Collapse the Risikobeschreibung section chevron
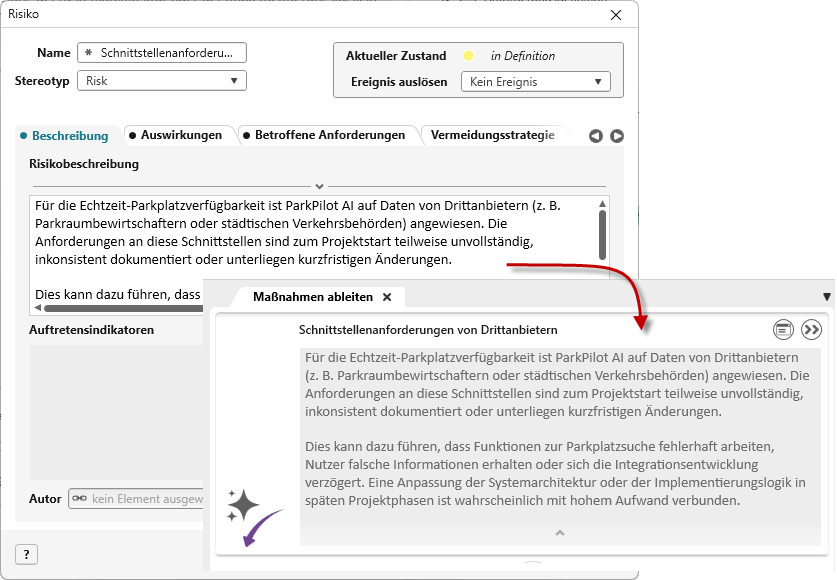 click(x=319, y=186)
